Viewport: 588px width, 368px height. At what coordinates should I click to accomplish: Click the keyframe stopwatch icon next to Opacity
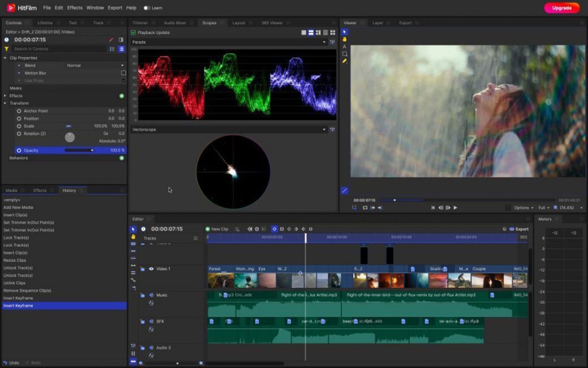point(19,150)
